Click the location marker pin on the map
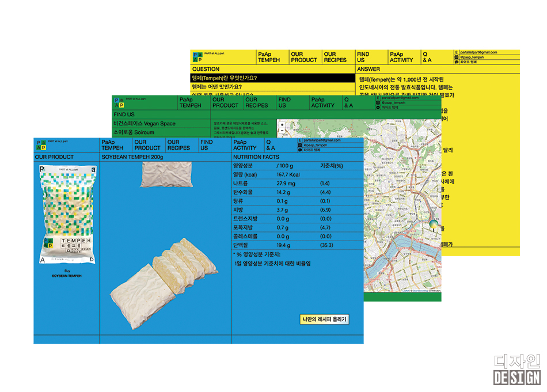This screenshot has width=547, height=392. 434,225
